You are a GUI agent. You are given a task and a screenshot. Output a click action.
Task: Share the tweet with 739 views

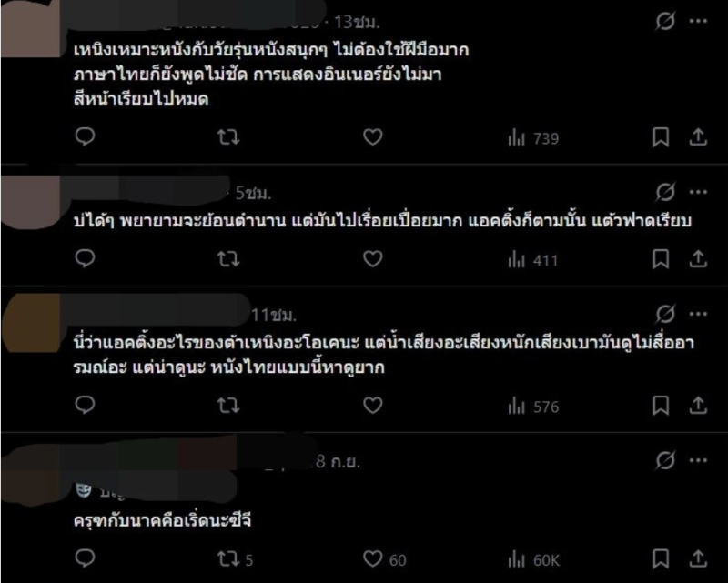click(x=697, y=137)
